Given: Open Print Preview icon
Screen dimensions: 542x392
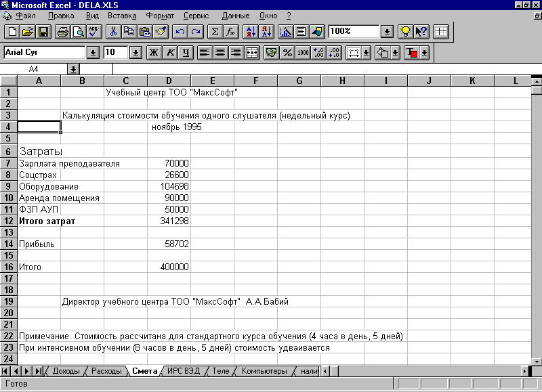Looking at the screenshot, I should tap(79, 32).
